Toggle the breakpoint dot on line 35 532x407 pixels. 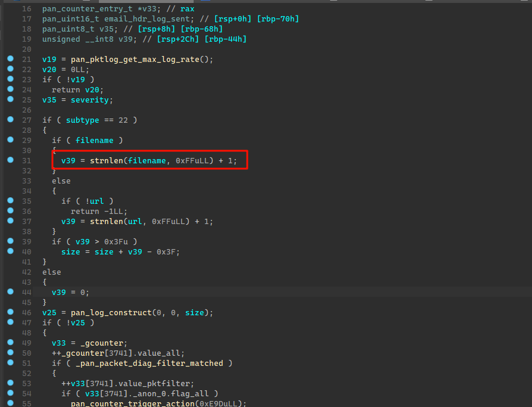[x=11, y=201]
